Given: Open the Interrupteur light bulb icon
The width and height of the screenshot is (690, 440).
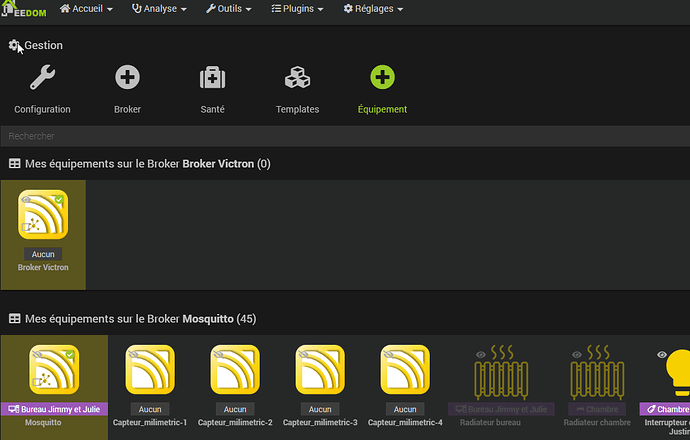Looking at the screenshot, I should [678, 372].
